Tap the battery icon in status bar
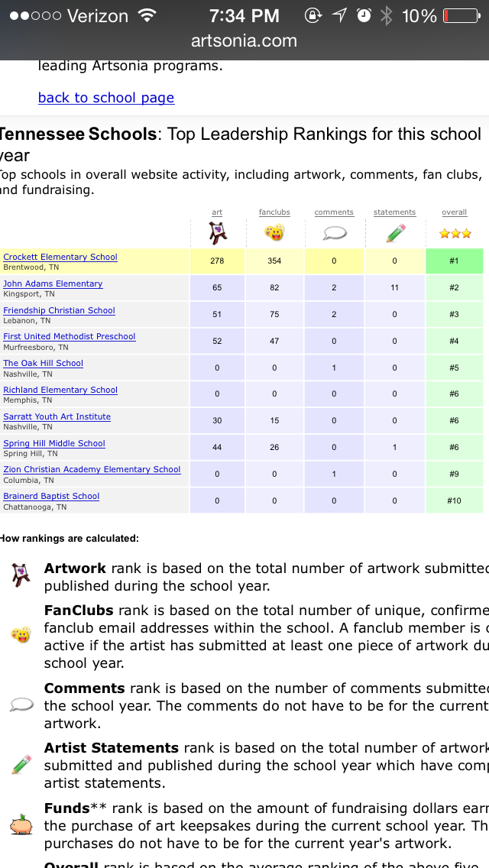The width and height of the screenshot is (489, 868). point(461,16)
